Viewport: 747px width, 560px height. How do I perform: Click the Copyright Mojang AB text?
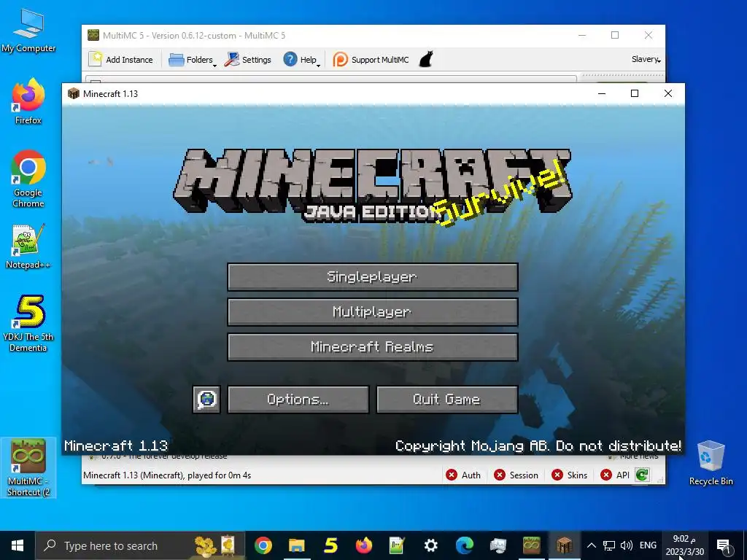[x=538, y=446]
